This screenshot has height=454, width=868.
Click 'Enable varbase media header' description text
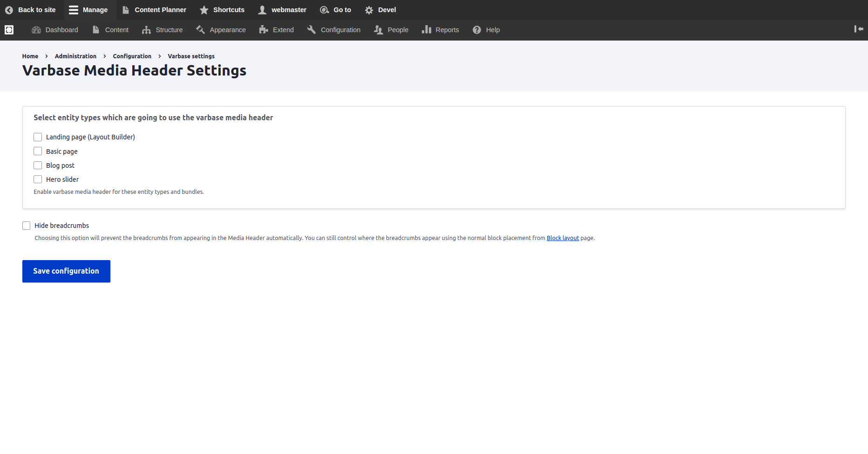119,192
